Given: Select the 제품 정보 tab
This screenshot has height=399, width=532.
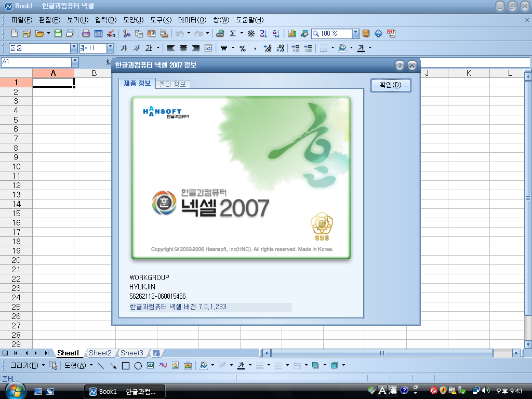Looking at the screenshot, I should coord(137,84).
